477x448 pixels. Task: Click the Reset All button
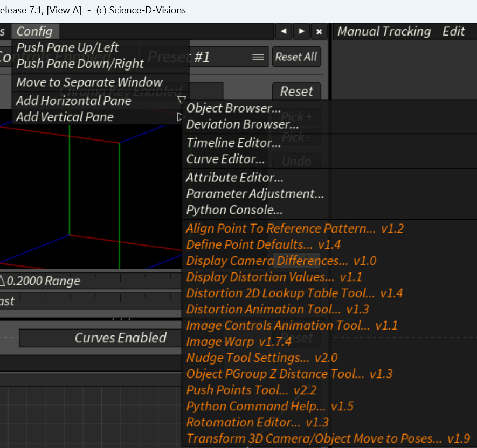coord(296,57)
